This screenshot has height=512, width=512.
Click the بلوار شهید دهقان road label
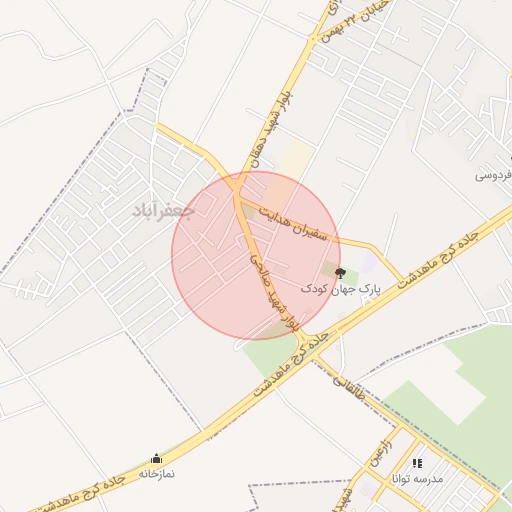pos(272,129)
